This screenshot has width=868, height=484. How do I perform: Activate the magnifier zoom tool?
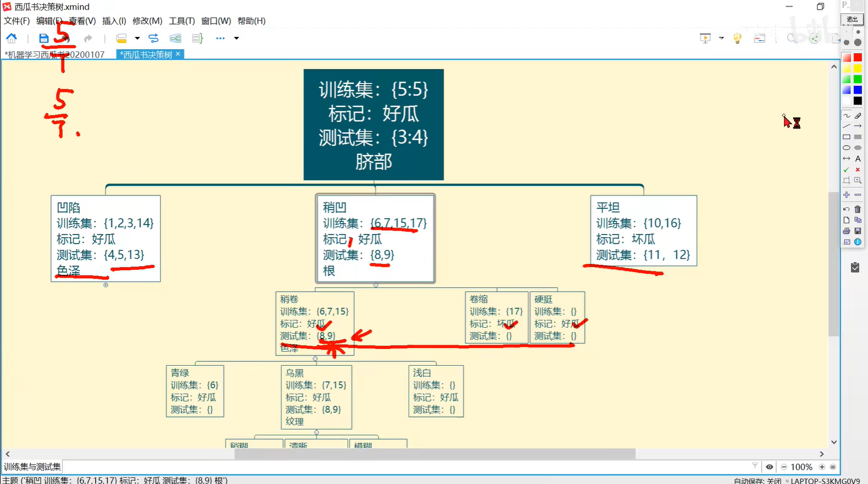pyautogui.click(x=858, y=180)
